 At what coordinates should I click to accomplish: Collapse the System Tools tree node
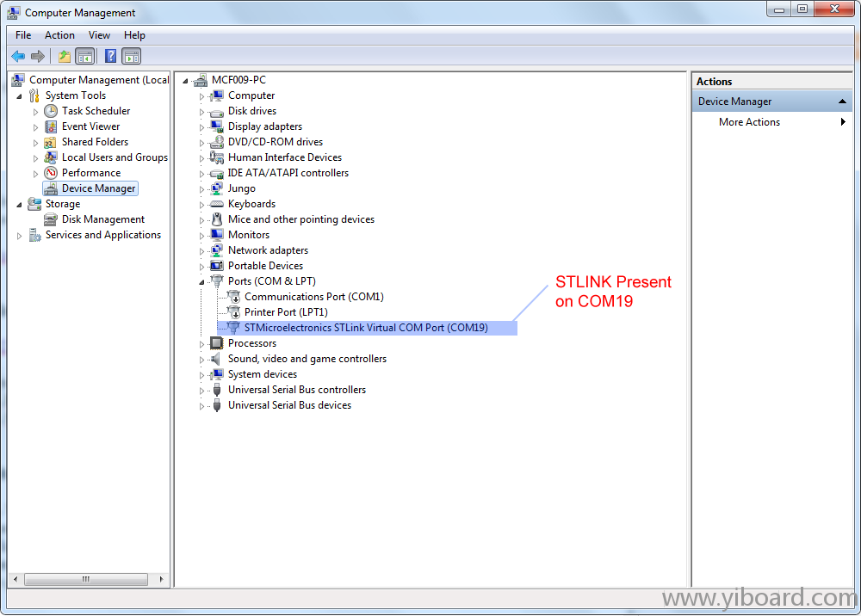click(x=20, y=96)
